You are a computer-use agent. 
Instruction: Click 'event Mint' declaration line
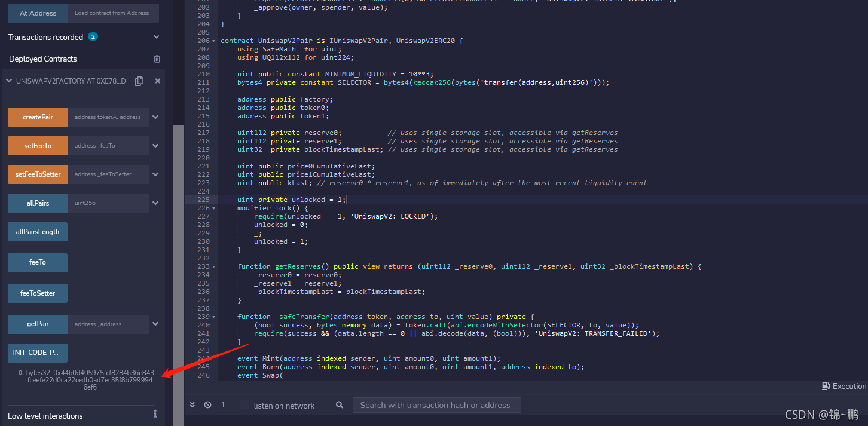(369, 358)
